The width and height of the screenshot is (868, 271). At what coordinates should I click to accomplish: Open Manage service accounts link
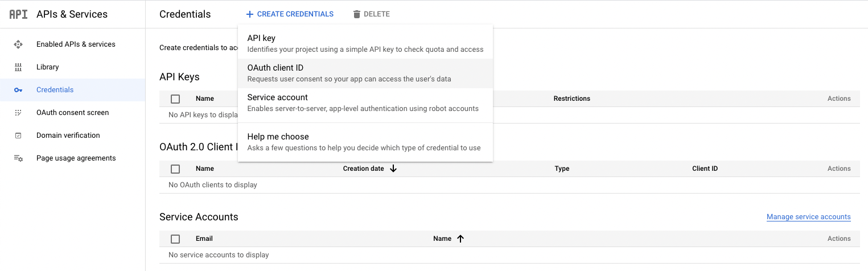(x=808, y=217)
